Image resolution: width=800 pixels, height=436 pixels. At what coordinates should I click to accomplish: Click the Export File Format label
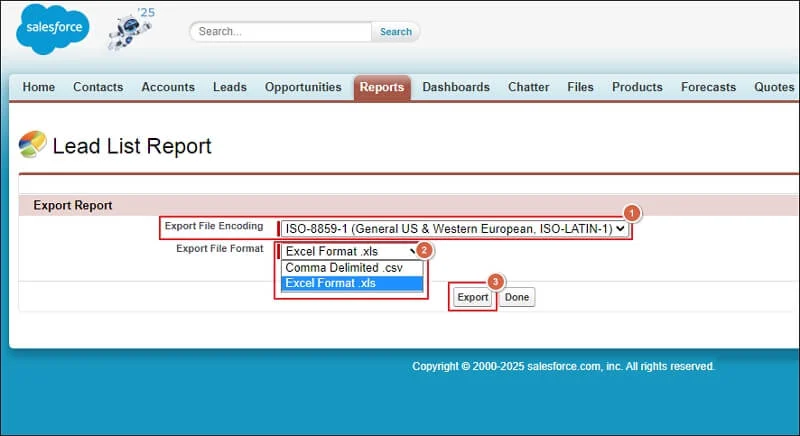pyautogui.click(x=220, y=248)
